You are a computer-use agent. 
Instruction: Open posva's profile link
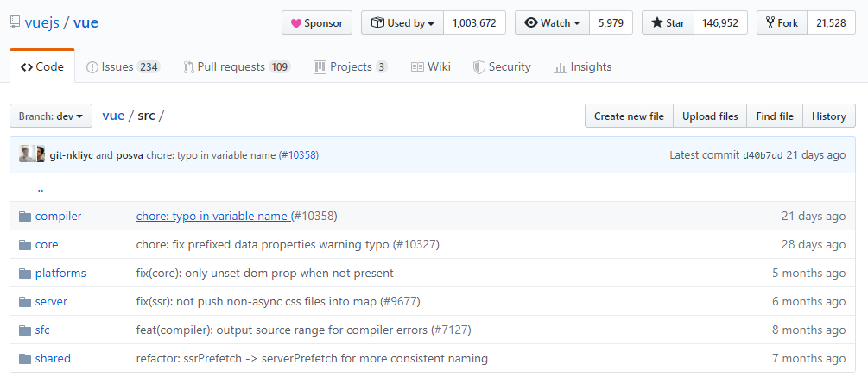[130, 155]
